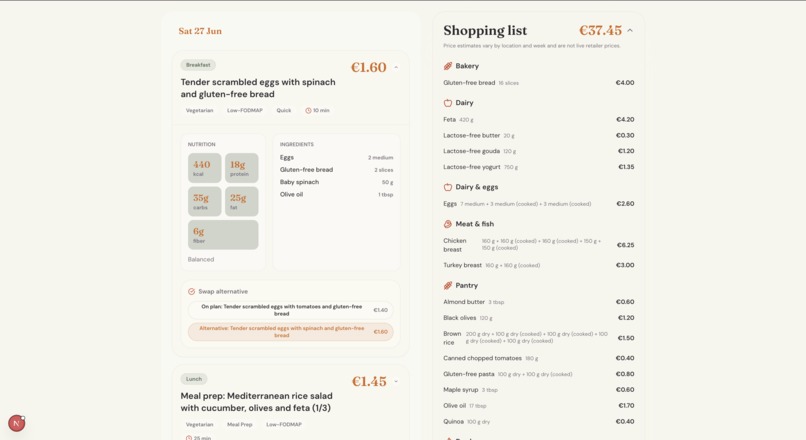Click the Maple syrup shopping item
The image size is (806, 440).
point(539,390)
